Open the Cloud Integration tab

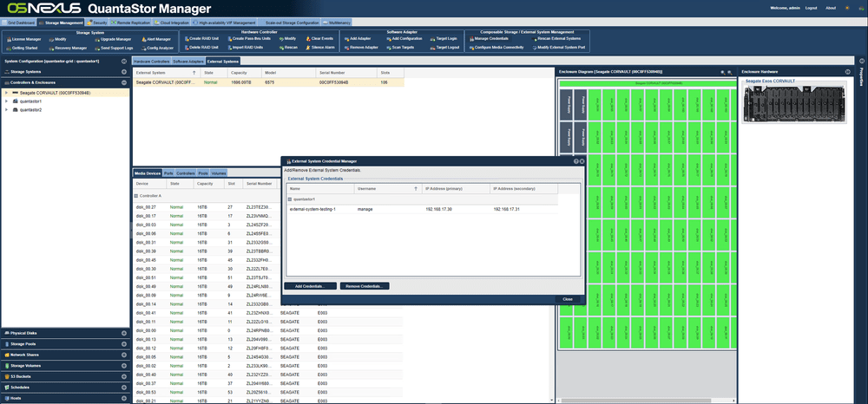[171, 23]
